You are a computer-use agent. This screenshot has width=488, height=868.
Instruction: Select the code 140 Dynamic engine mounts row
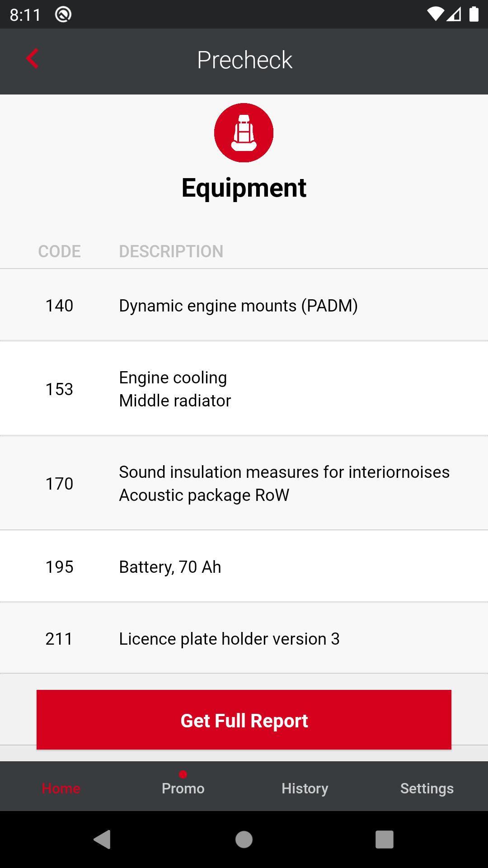tap(244, 305)
